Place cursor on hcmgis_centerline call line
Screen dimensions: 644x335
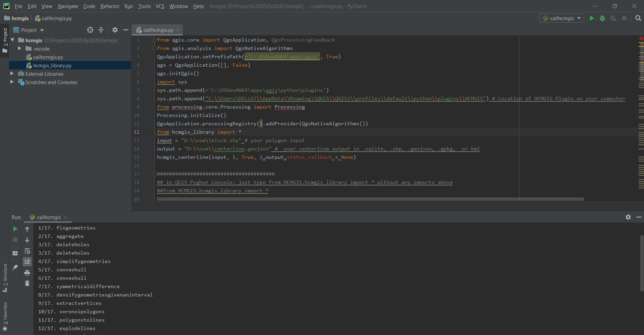tap(256, 157)
